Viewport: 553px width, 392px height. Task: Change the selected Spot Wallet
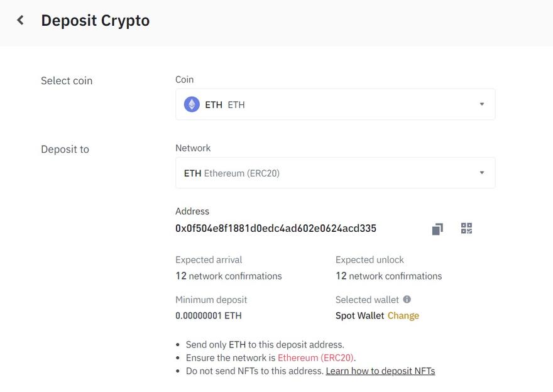[x=403, y=315]
